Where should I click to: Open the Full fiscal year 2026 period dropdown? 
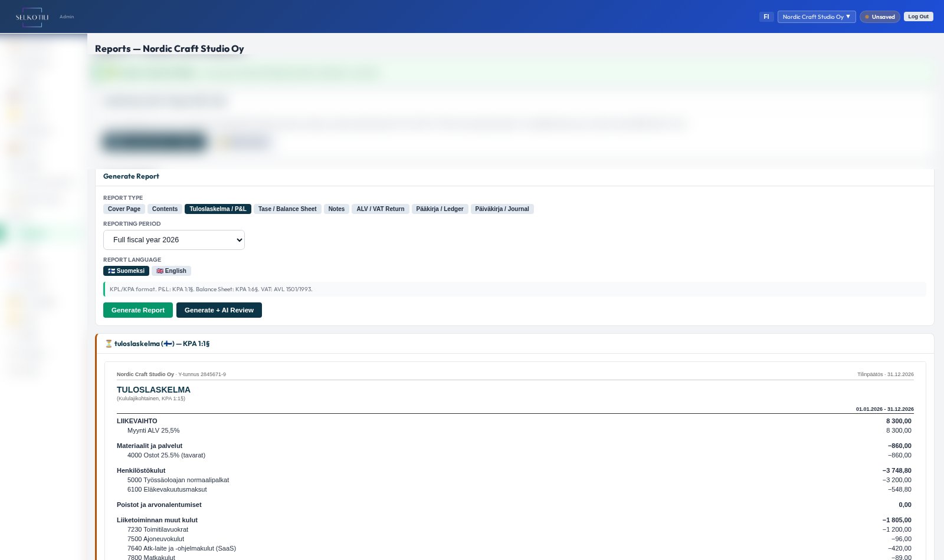coord(174,240)
